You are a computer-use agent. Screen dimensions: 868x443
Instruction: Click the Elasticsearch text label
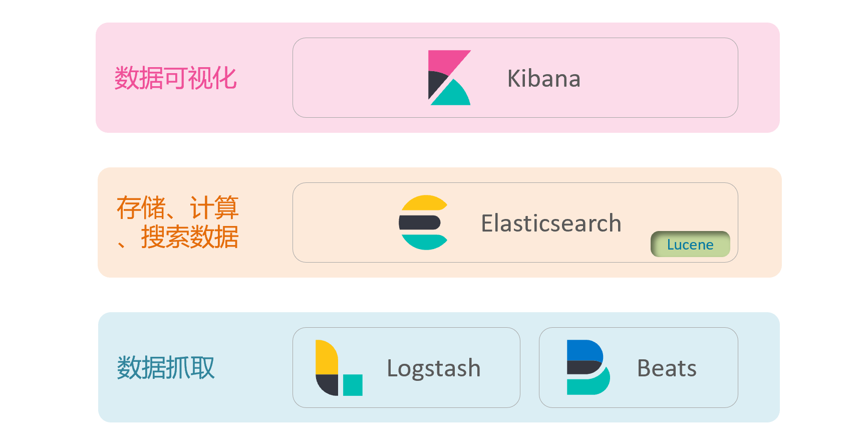click(550, 224)
